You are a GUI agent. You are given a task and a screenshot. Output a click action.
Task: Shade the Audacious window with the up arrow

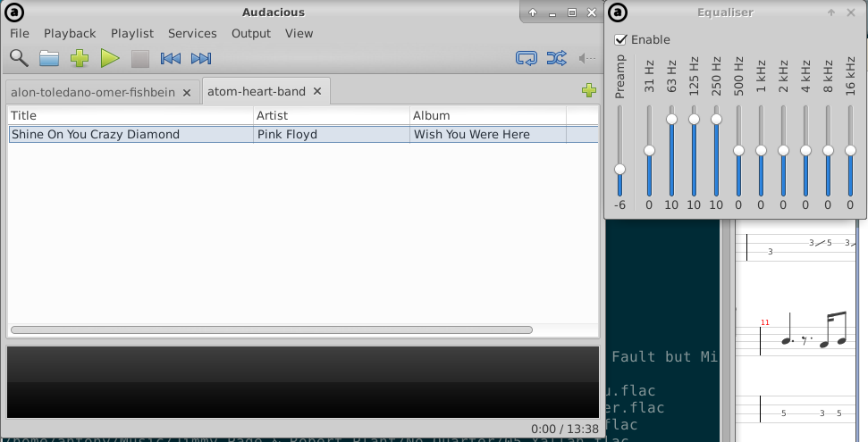tap(533, 13)
